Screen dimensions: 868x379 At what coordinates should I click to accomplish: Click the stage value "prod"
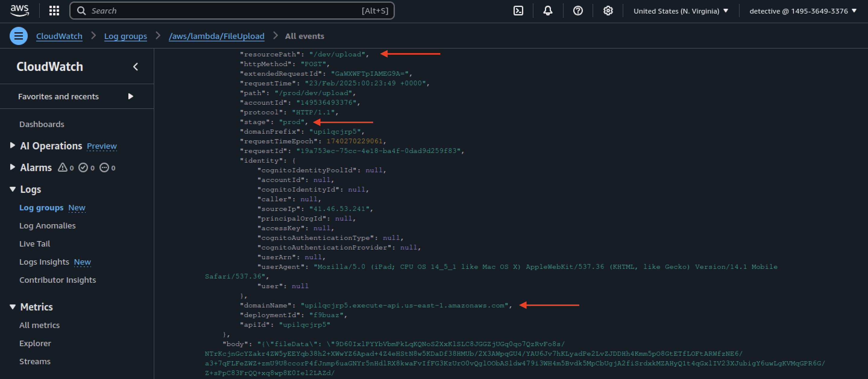click(291, 122)
